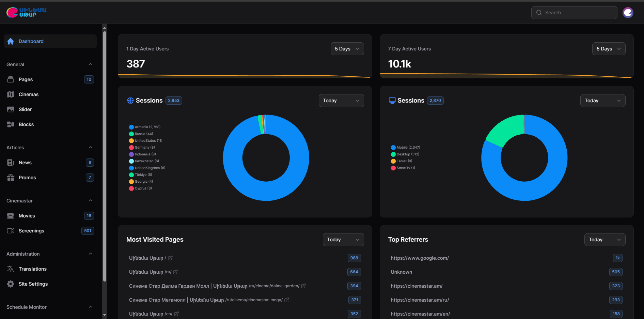
Task: Click the site logo in the header
Action: point(27,13)
